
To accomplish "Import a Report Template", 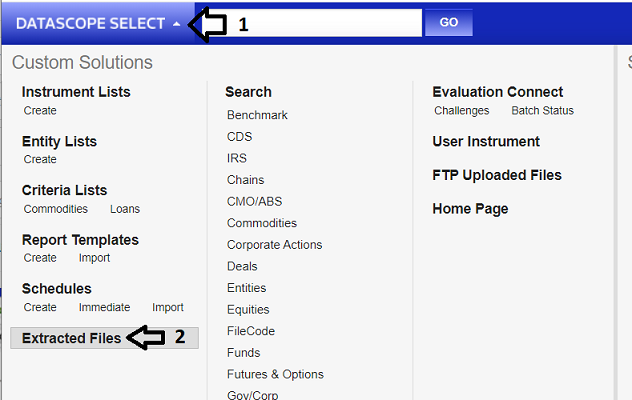I will click(94, 258).
